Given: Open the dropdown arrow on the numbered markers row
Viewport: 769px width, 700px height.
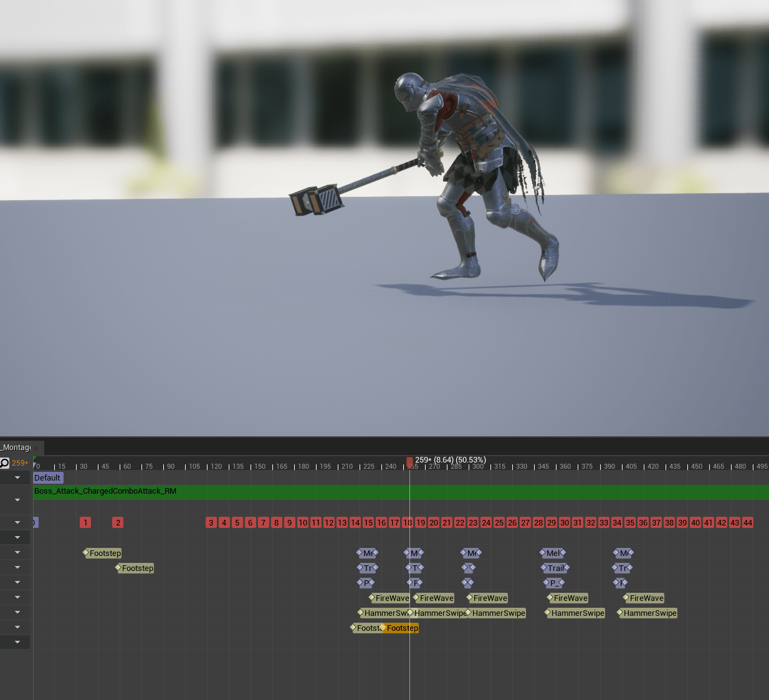Looking at the screenshot, I should pos(17,522).
